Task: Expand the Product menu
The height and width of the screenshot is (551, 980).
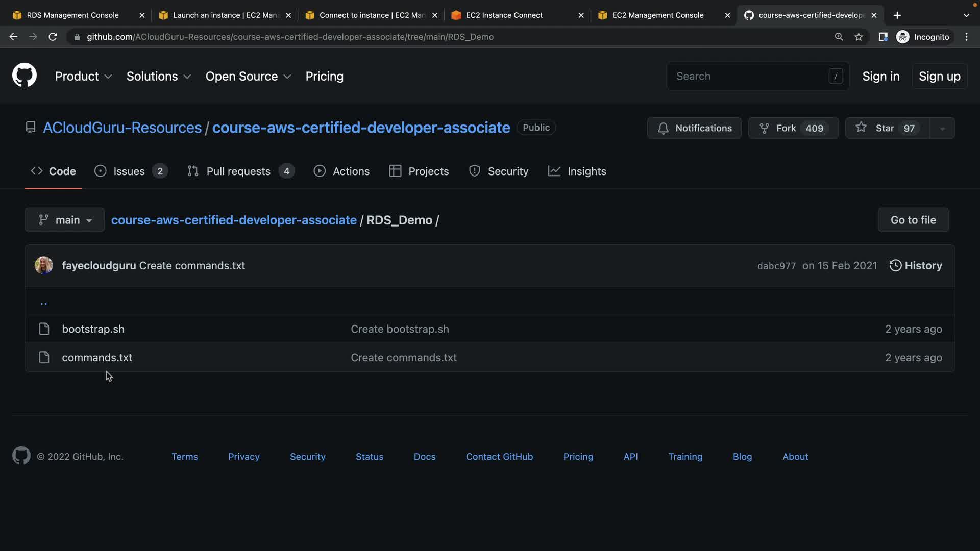Action: coord(83,76)
